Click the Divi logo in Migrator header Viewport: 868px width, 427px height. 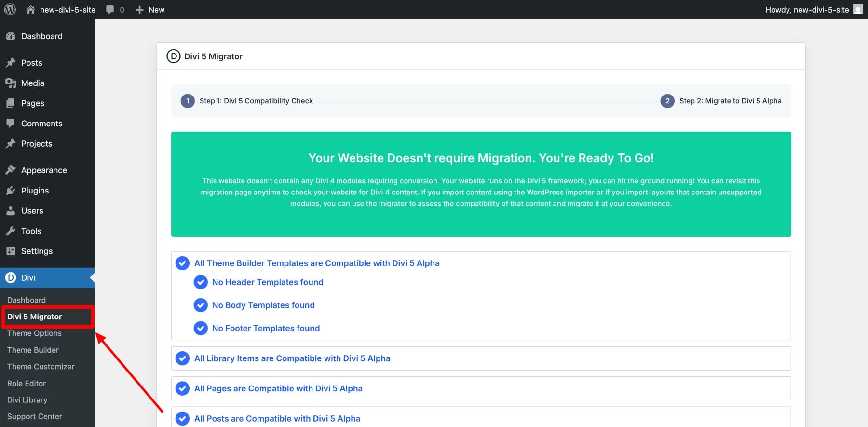tap(173, 56)
